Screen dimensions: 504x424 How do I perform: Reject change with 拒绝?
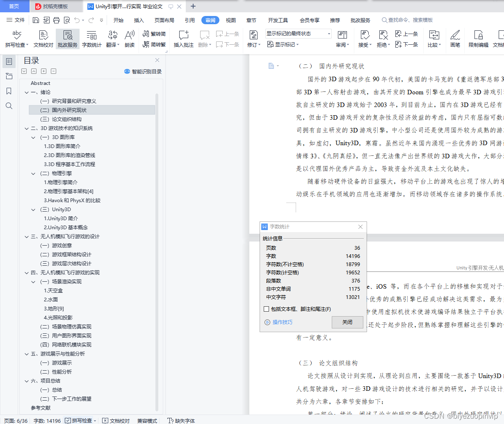[383, 39]
